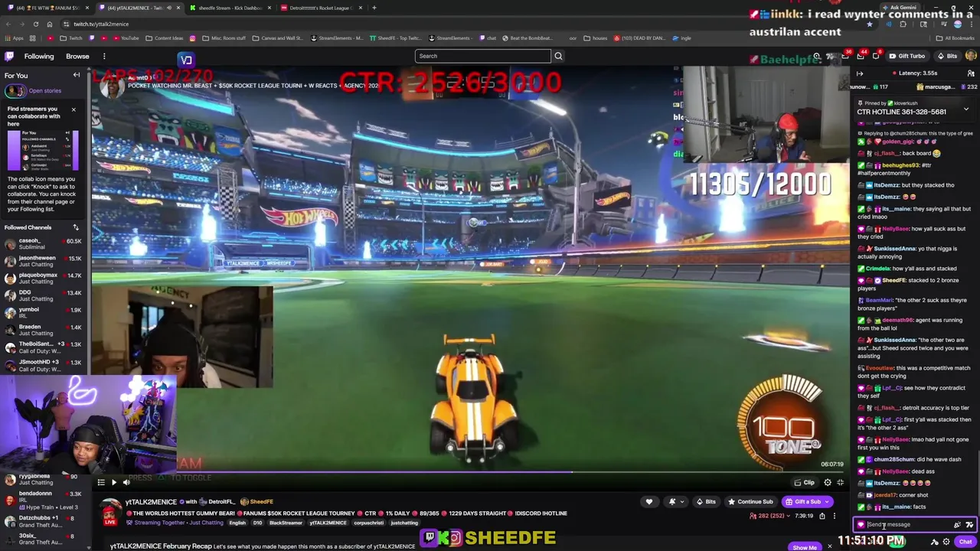Screen dimensions: 980x551
Task: Open Gift a Sub dropdown
Action: tap(807, 502)
